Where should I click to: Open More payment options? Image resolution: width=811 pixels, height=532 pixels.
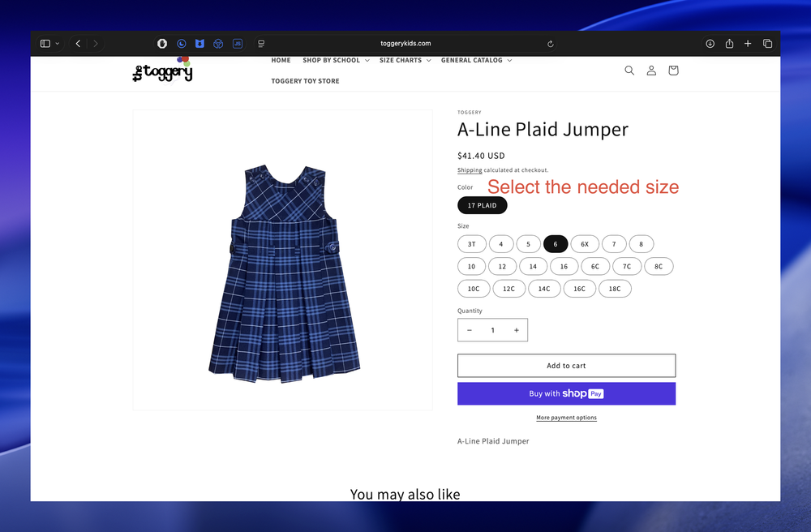point(566,417)
